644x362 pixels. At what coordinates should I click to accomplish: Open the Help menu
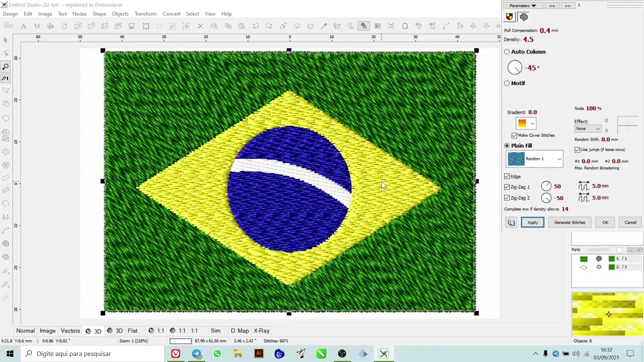(x=226, y=14)
